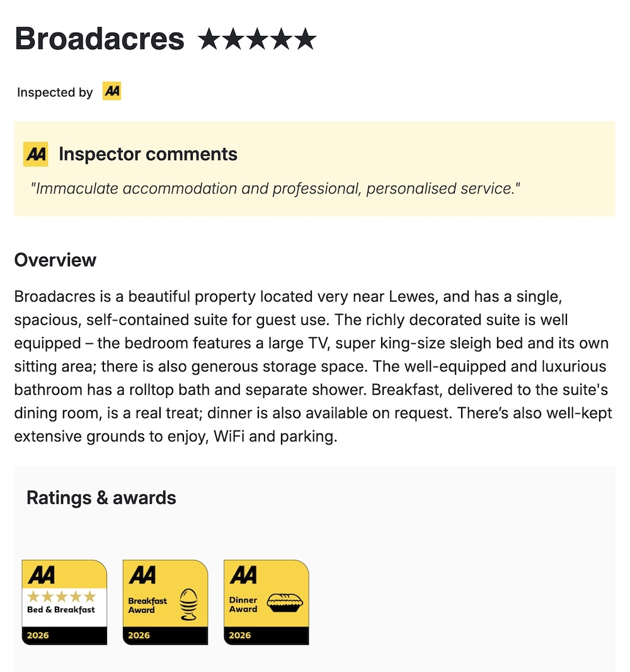
Task: Click the 2026 label on Breakfast Award badge
Action: pos(139,635)
